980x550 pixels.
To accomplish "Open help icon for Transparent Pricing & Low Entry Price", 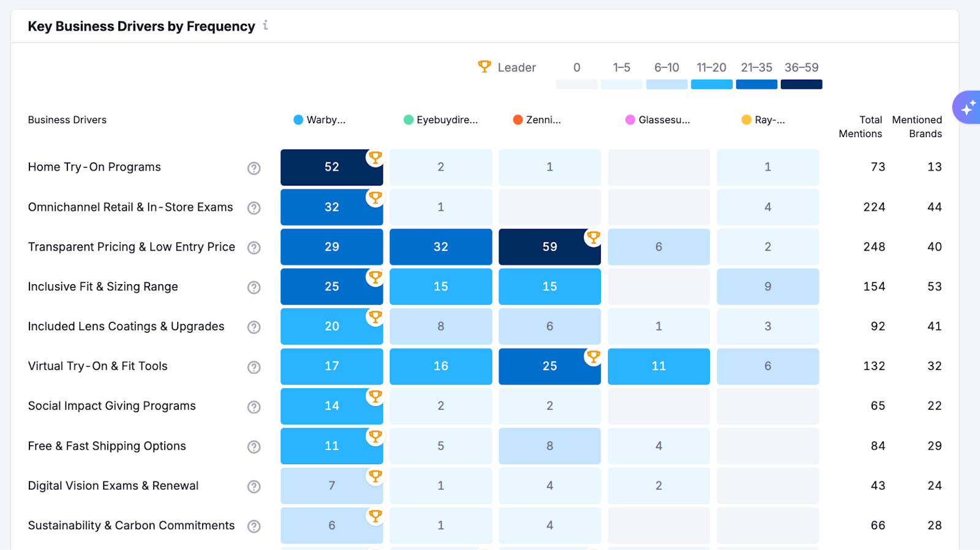I will coord(254,247).
